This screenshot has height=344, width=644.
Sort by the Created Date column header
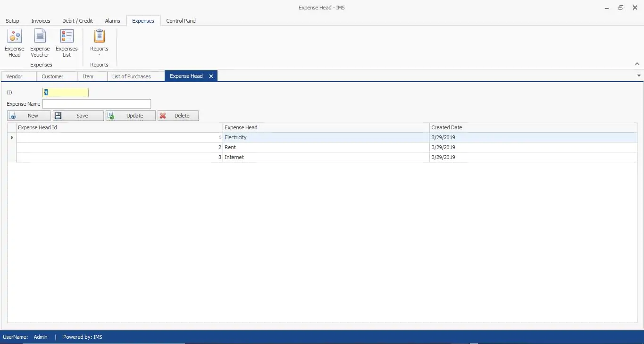(533, 127)
